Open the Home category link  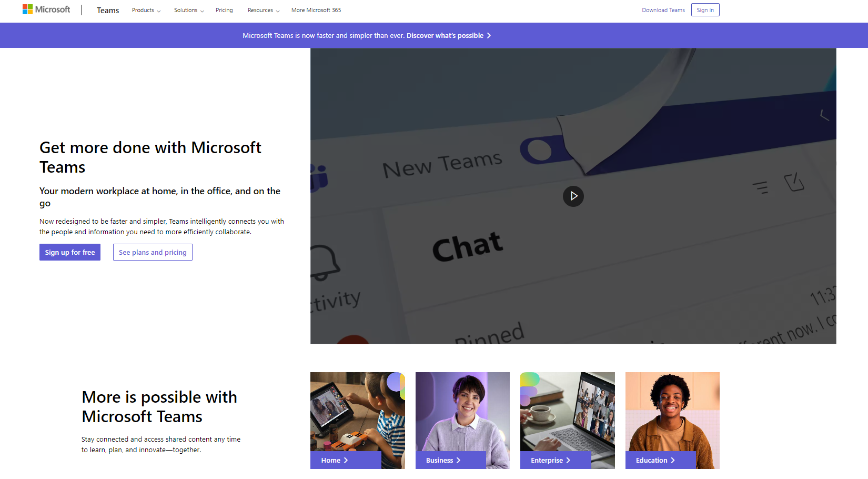click(x=346, y=460)
